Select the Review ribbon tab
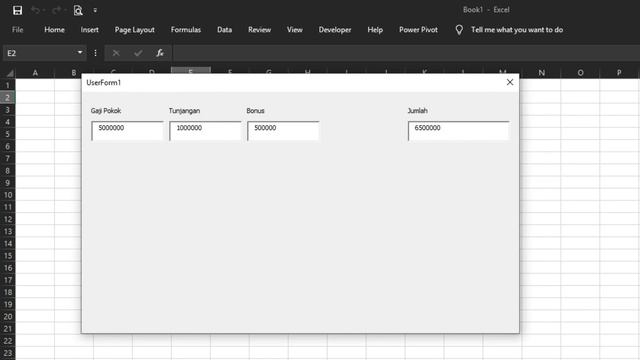 pyautogui.click(x=260, y=30)
